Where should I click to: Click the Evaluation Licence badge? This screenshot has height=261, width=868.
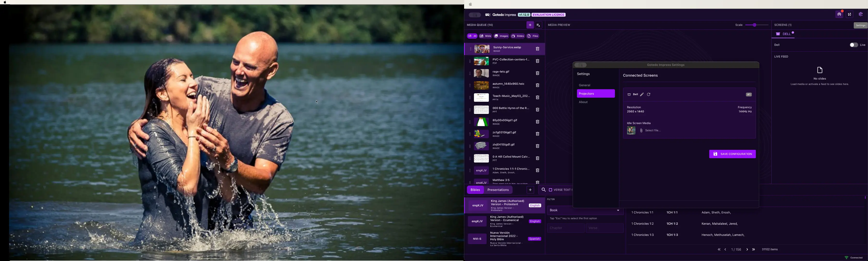pos(548,15)
